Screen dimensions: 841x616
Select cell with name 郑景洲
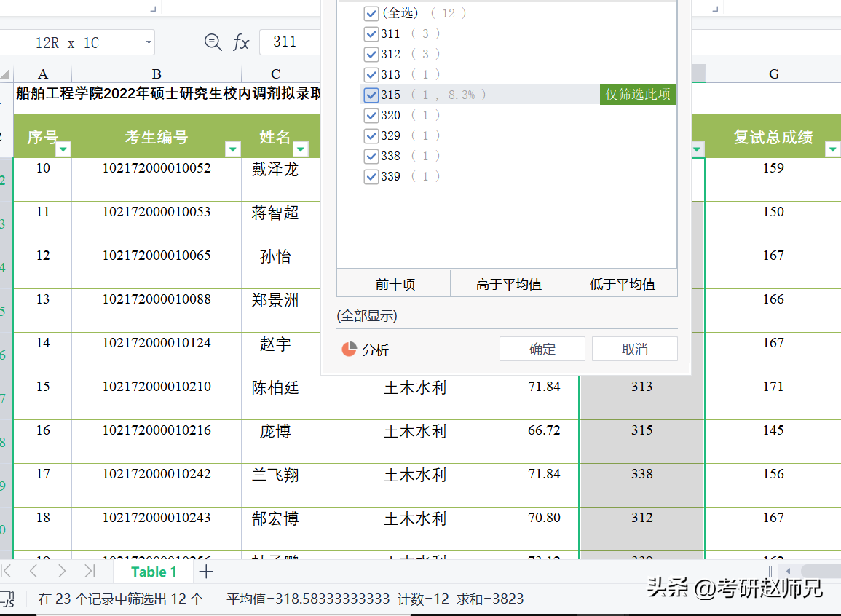275,310
